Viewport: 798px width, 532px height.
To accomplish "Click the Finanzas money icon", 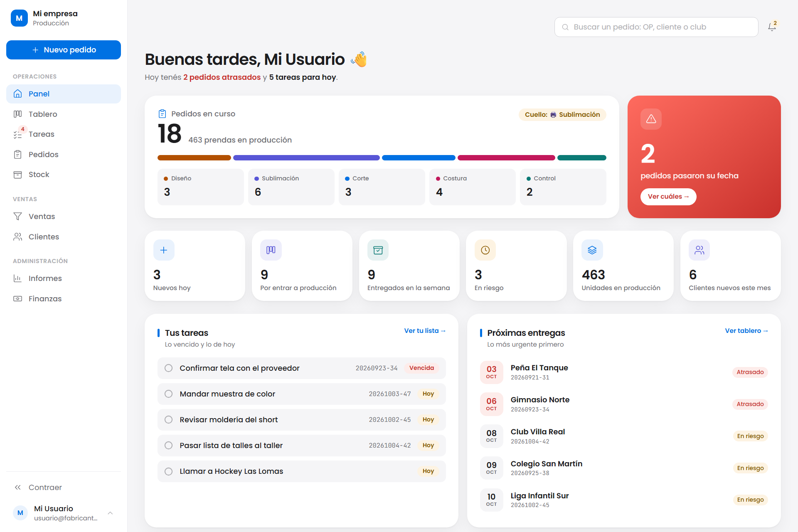I will [17, 299].
